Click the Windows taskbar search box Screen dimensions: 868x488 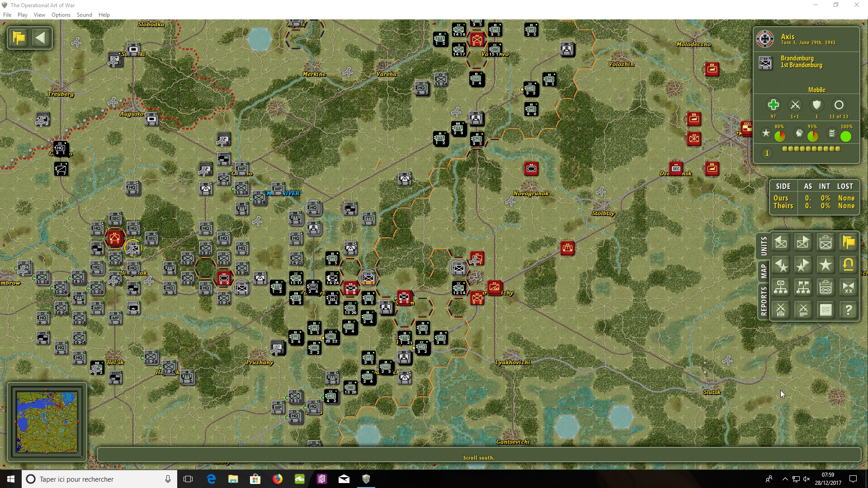click(99, 479)
